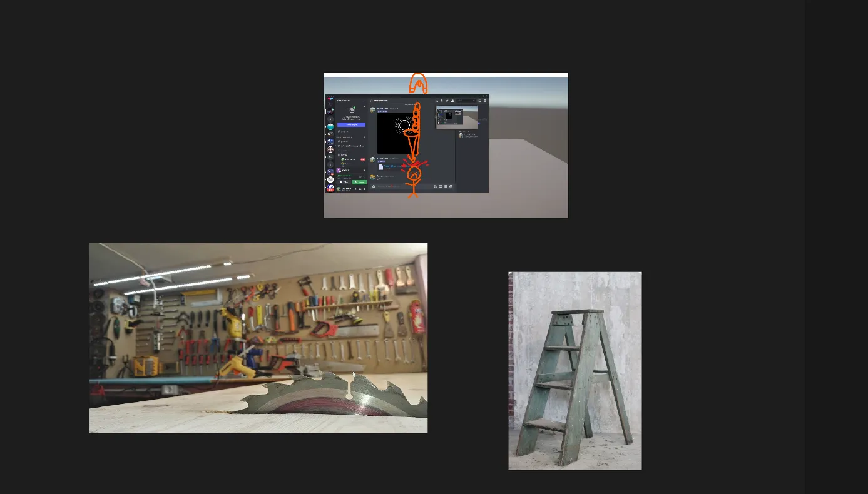This screenshot has width=868, height=494.
Task: Open notification settings bell icon
Action: 442,101
